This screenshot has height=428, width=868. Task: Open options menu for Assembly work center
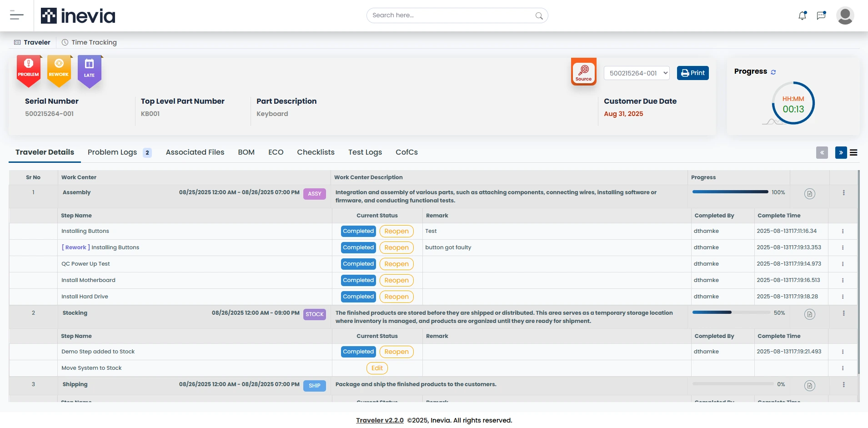click(x=843, y=193)
